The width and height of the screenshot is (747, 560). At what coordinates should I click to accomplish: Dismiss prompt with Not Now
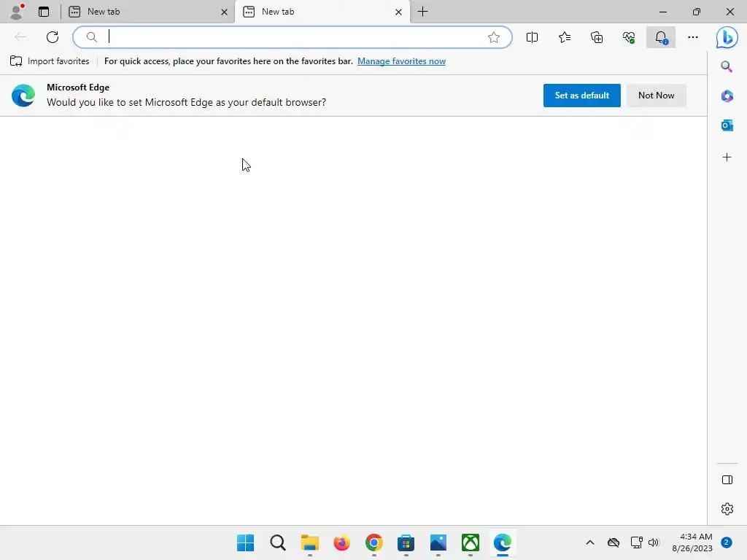tap(656, 96)
